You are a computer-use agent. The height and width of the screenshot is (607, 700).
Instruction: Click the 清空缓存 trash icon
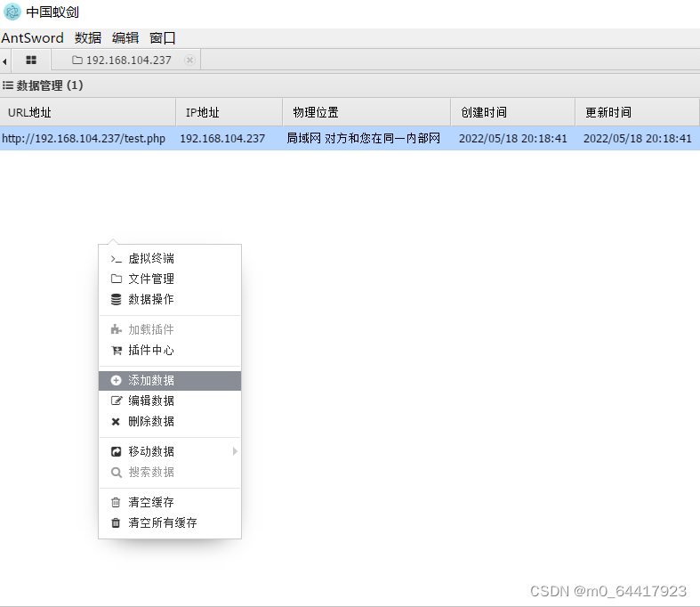pos(116,503)
